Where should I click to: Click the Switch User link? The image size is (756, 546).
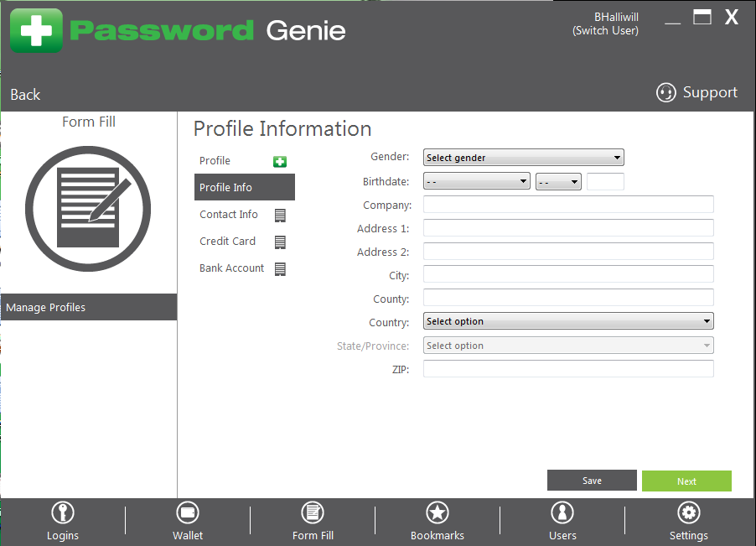(606, 31)
